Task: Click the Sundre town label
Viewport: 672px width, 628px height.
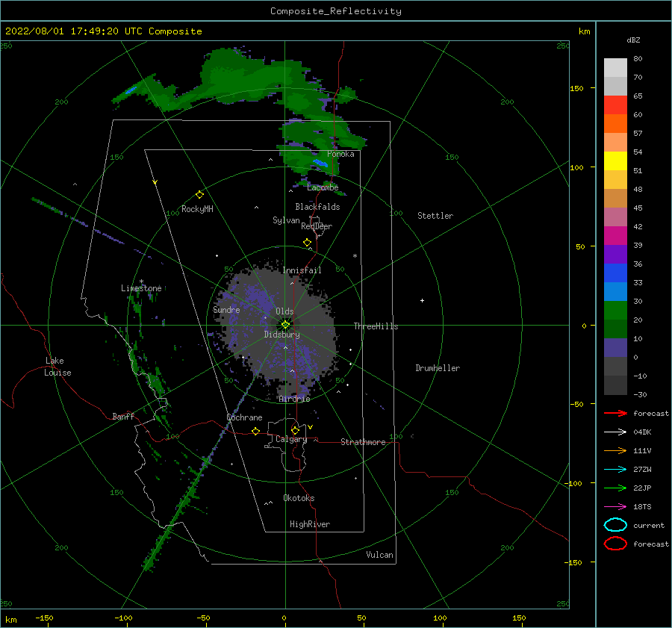Action: [x=226, y=309]
